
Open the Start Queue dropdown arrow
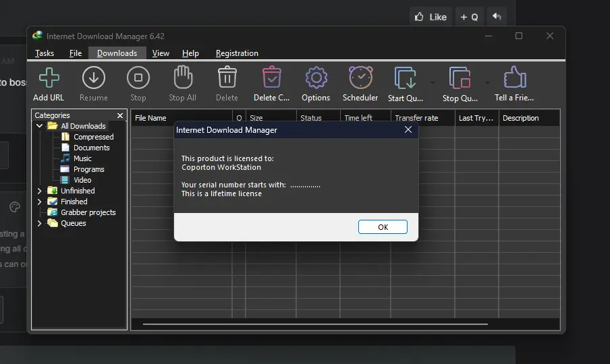433,83
